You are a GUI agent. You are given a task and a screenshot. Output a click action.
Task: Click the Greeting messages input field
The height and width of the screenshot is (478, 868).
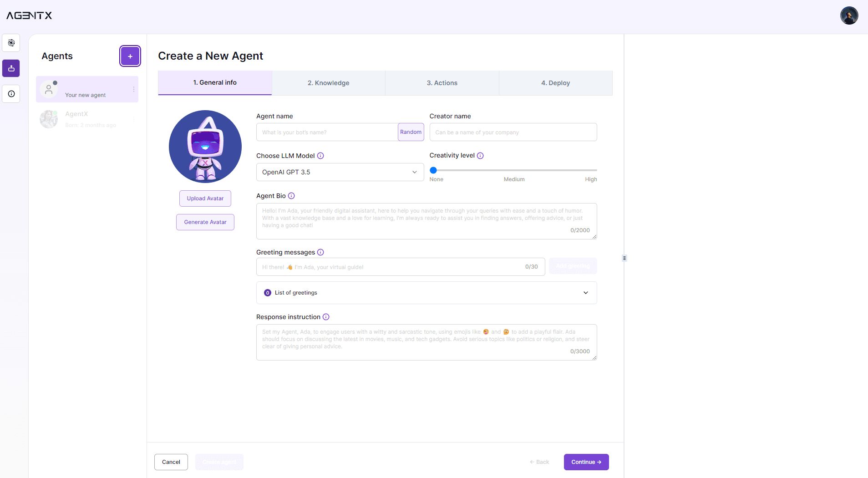(401, 267)
